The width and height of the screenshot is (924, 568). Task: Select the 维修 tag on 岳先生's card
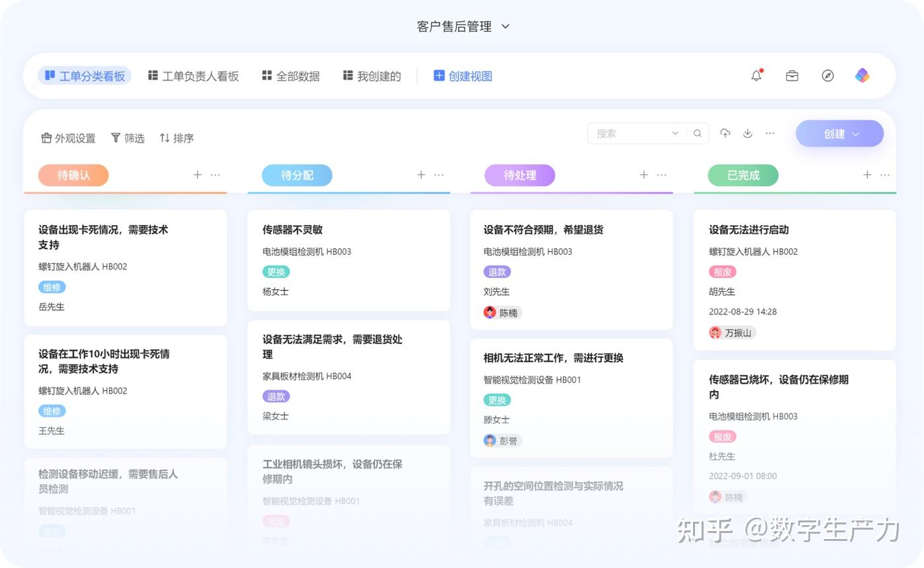tap(52, 287)
